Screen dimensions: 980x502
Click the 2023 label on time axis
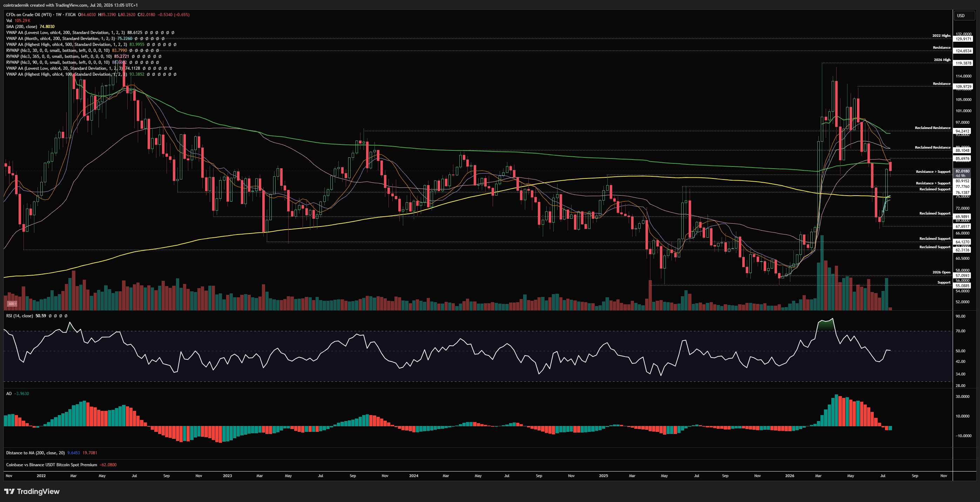(227, 476)
